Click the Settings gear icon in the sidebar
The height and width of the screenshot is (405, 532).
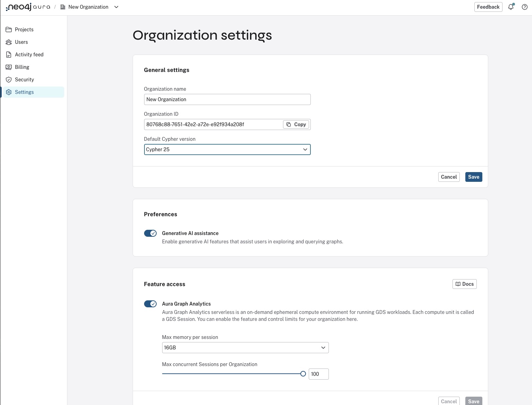coord(9,92)
